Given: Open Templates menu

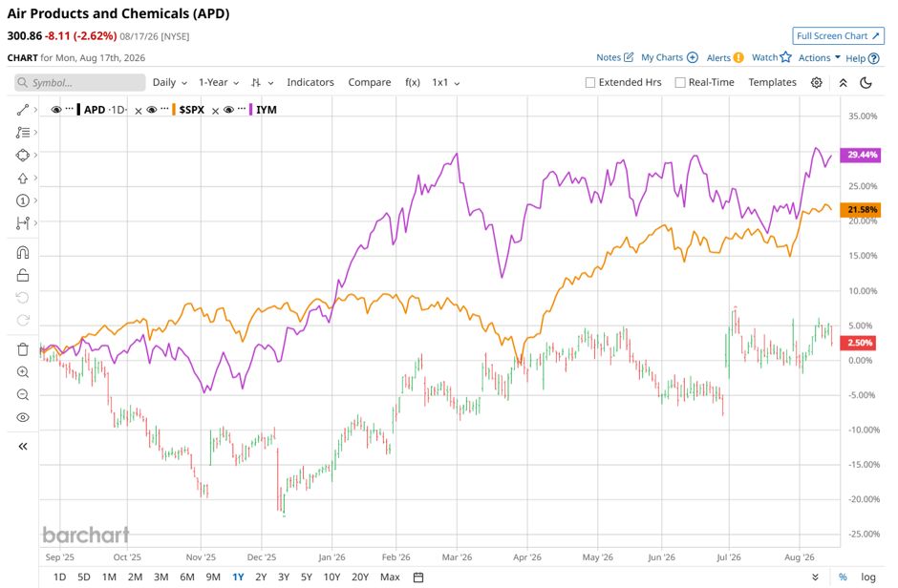Looking at the screenshot, I should point(772,82).
